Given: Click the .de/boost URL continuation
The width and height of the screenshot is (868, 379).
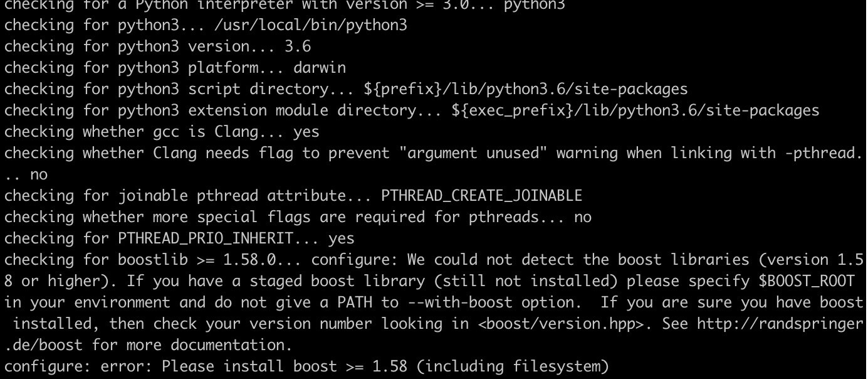Looking at the screenshot, I should click(x=43, y=345).
